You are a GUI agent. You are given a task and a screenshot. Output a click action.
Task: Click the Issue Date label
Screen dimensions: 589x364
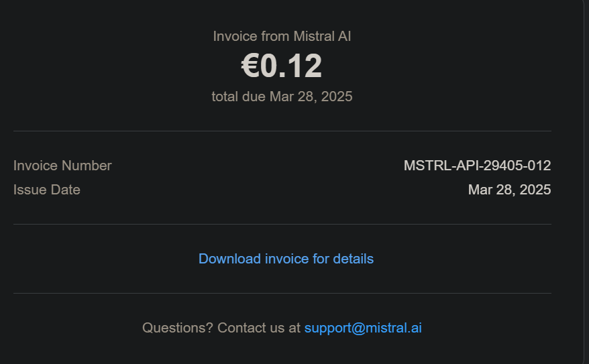click(47, 190)
